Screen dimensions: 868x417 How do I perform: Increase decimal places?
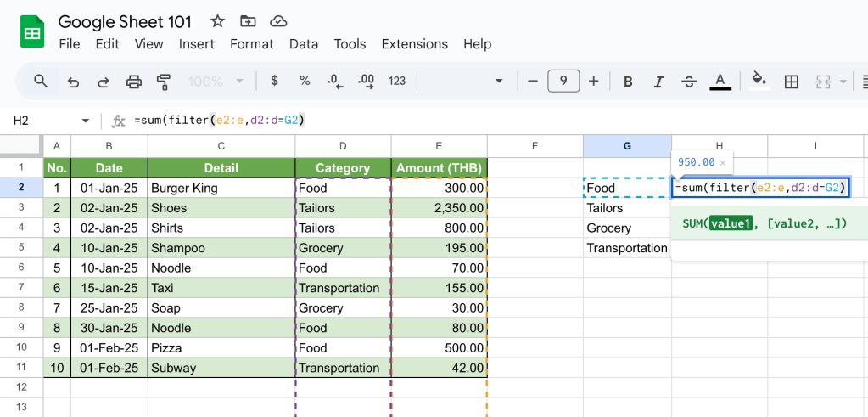pos(367,82)
